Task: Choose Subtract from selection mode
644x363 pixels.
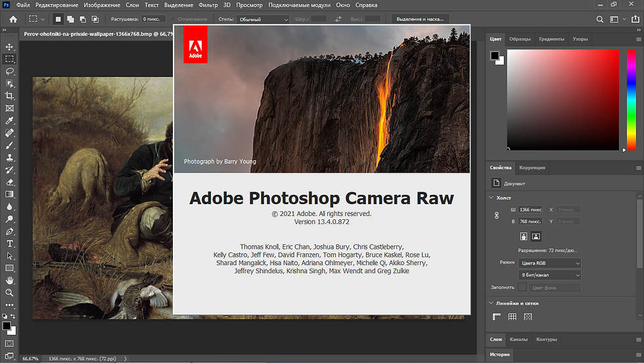Action: tap(83, 19)
